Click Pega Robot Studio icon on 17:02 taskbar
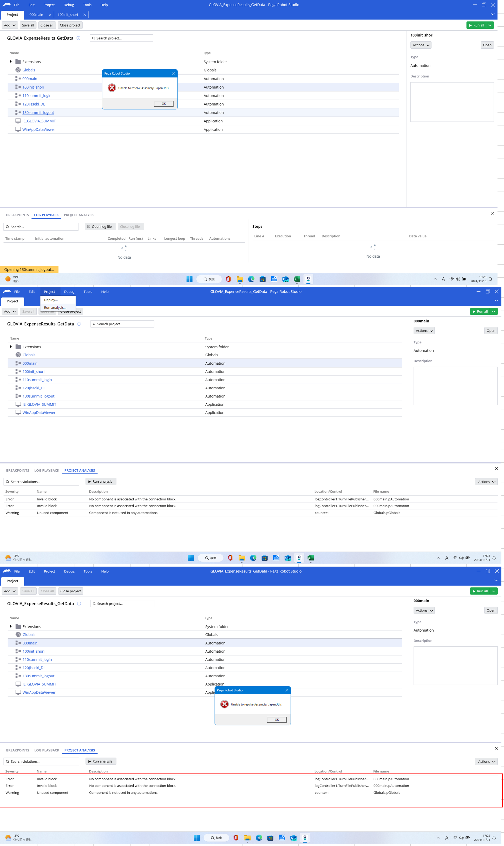 [x=305, y=838]
